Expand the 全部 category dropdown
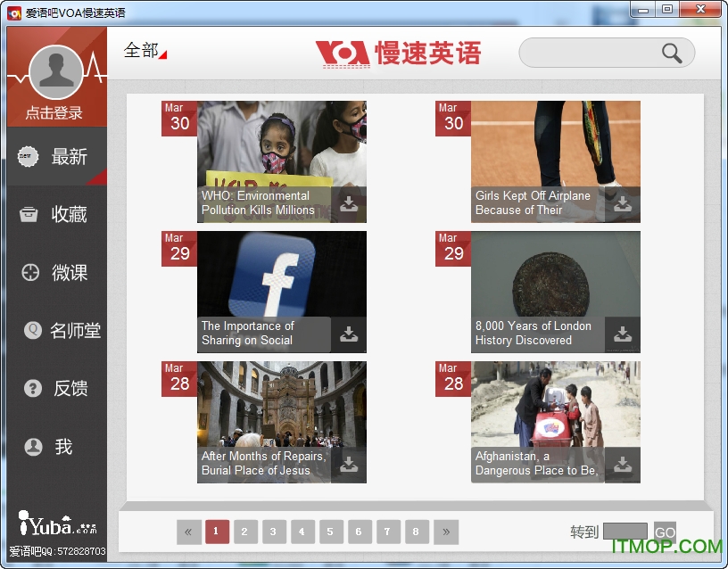Viewport: 728px width, 569px height. pos(145,50)
